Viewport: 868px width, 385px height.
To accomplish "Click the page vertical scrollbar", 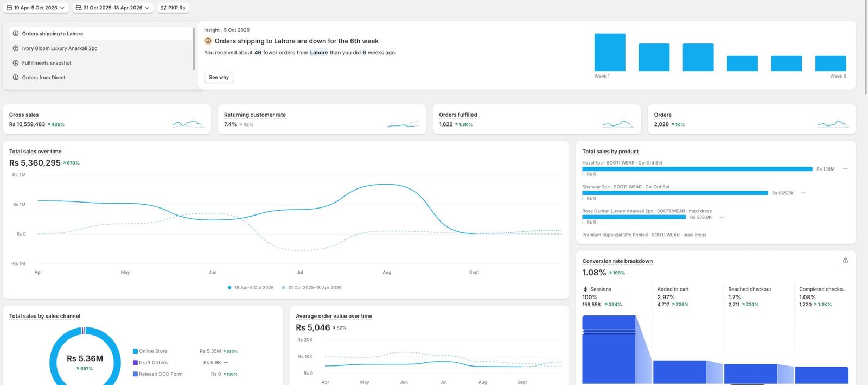I will click(x=865, y=47).
